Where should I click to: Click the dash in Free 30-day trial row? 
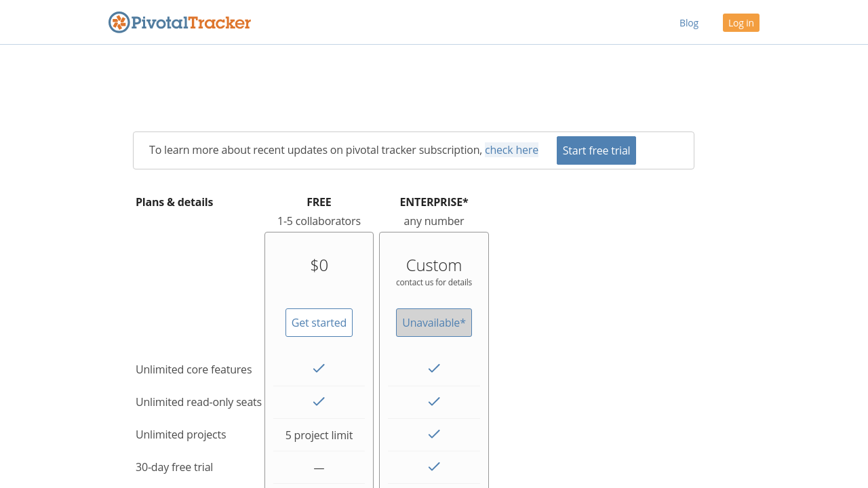[319, 468]
